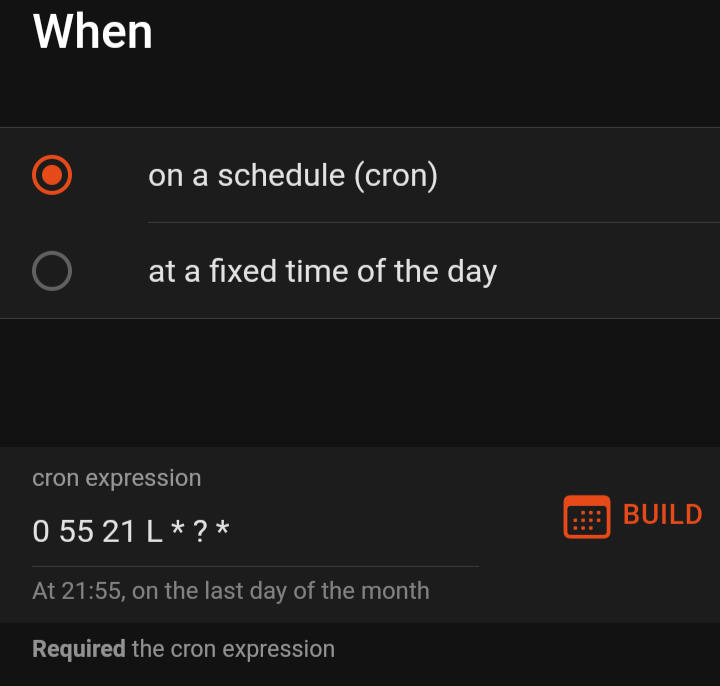
Task: Open the cron builder calendar icon
Action: (587, 517)
